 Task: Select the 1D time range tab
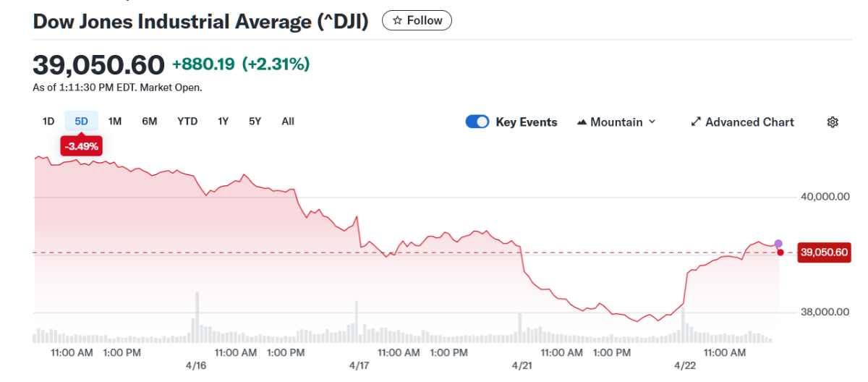coord(48,122)
